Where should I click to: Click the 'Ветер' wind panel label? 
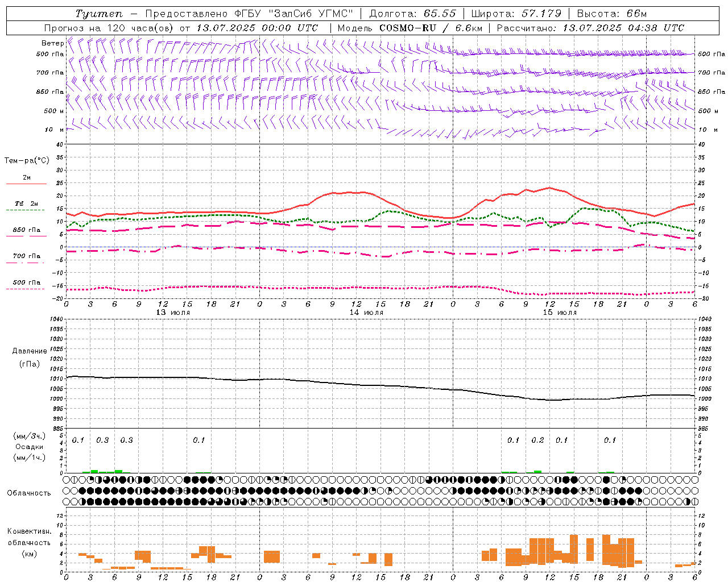click(52, 43)
